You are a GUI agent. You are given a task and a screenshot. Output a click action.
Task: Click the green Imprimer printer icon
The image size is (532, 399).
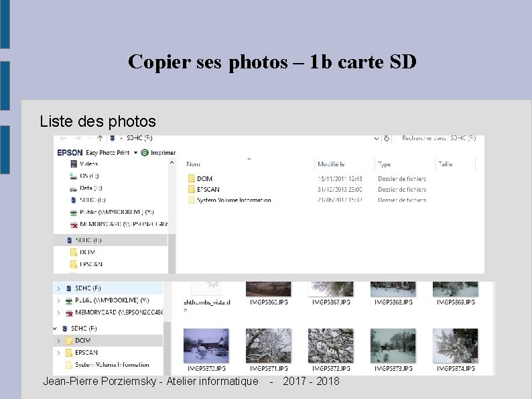(x=145, y=153)
